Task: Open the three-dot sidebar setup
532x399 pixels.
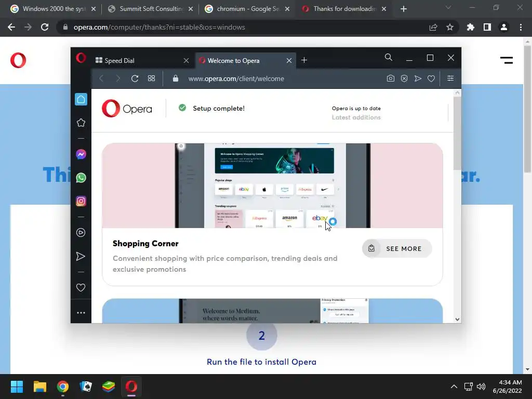Action: pyautogui.click(x=81, y=313)
